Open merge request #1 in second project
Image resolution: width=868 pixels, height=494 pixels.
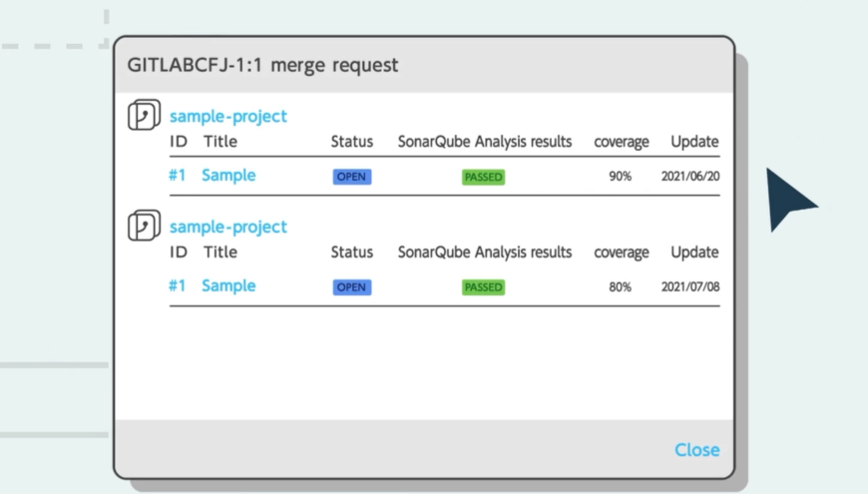[178, 286]
